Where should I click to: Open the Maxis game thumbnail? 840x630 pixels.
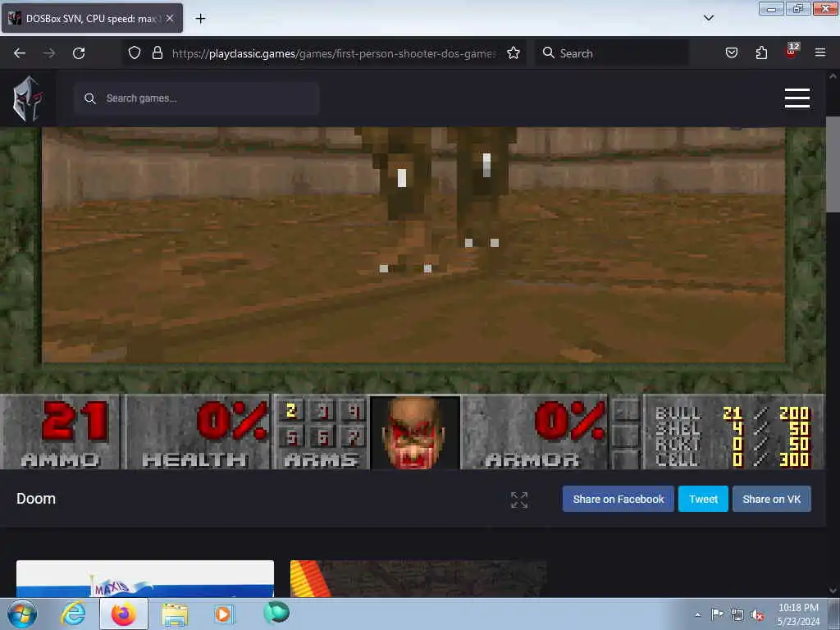click(145, 578)
